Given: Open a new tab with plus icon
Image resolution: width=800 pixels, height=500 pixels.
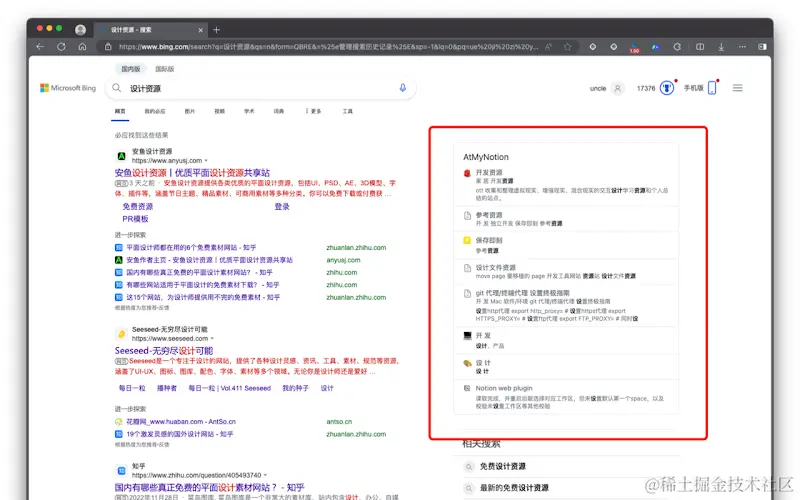Looking at the screenshot, I should pos(216,30).
